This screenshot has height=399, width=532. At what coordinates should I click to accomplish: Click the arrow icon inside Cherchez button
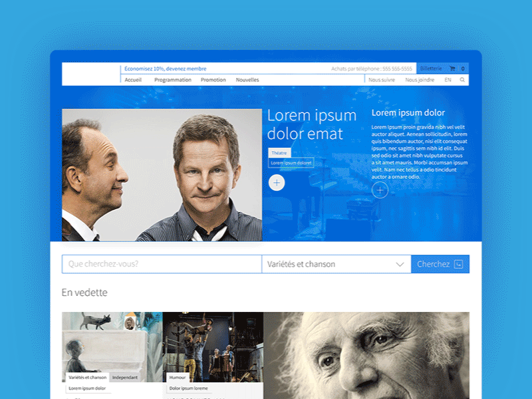[458, 264]
